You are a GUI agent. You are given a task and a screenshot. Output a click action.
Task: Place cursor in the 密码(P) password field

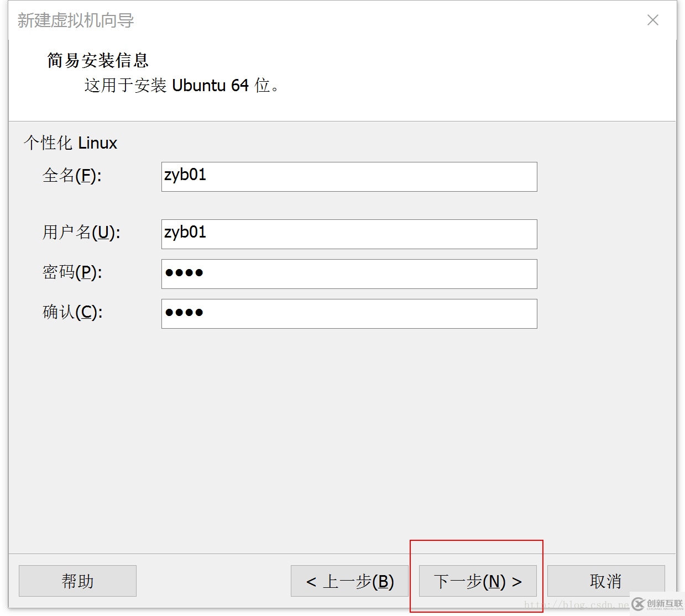coord(348,273)
